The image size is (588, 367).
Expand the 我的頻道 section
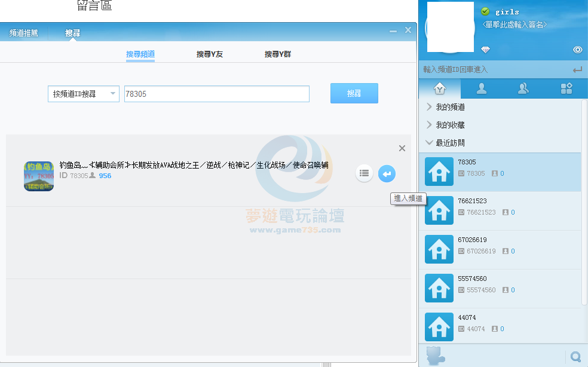450,107
